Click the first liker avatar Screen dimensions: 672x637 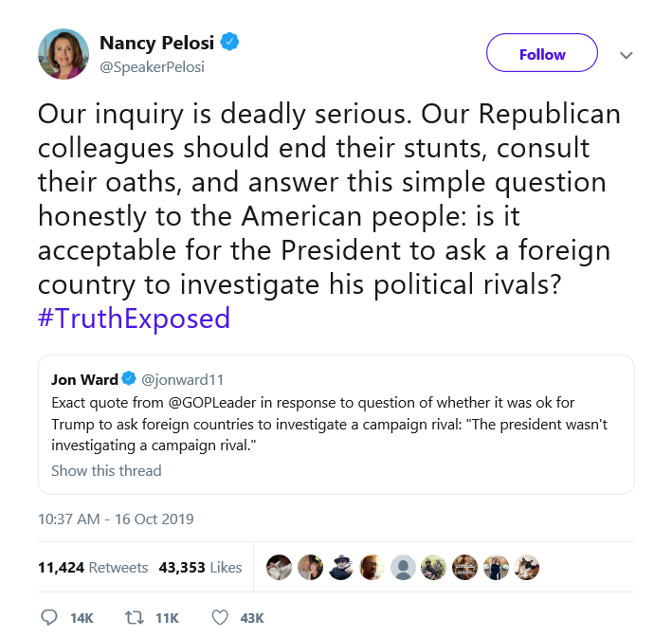280,567
